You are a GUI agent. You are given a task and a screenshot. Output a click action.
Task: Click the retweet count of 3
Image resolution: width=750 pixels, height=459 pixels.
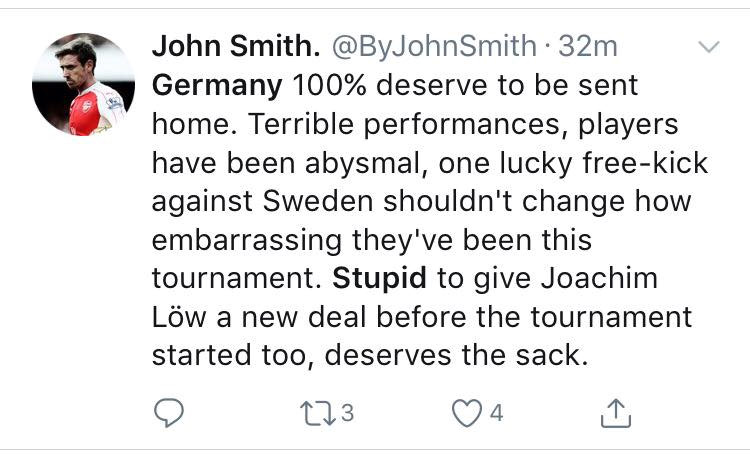(347, 411)
